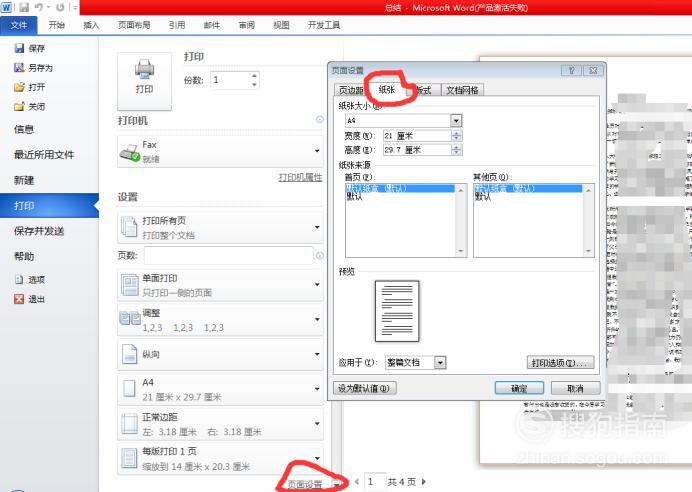Click the Exit icon
Screen dimensions: 692x492
(x=19, y=299)
